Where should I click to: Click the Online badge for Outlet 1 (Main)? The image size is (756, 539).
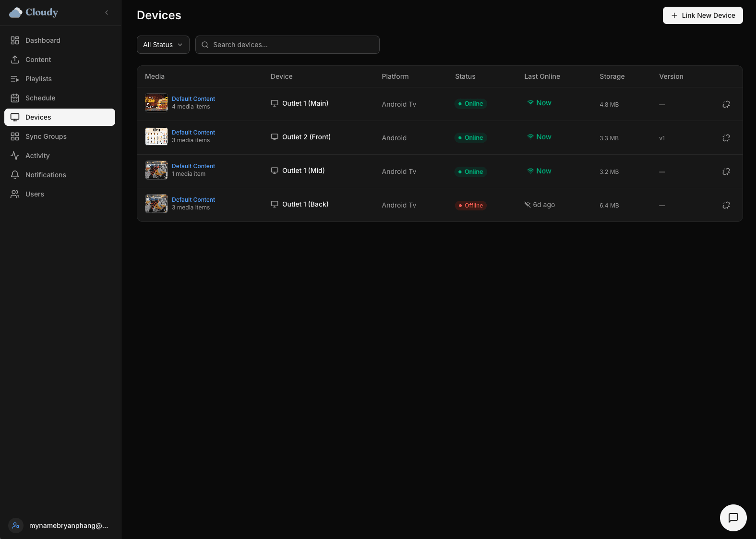[x=471, y=104]
